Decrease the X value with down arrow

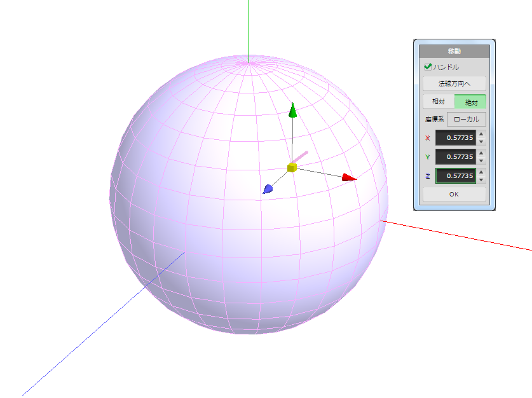coord(481,142)
